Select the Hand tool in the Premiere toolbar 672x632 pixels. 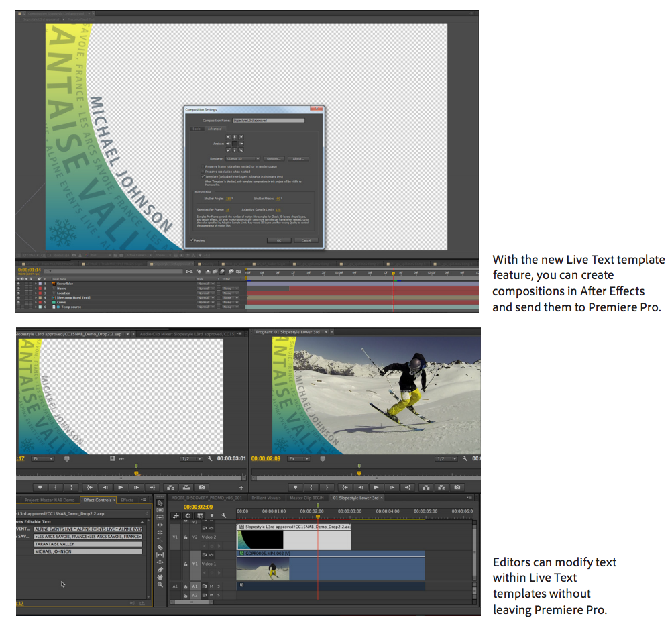pos(160,576)
